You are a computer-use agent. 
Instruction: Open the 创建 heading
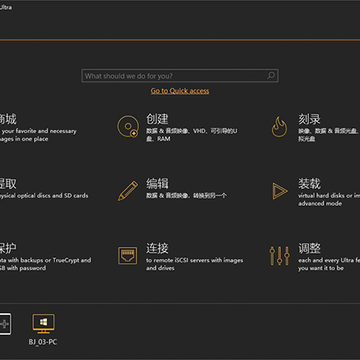point(157,119)
